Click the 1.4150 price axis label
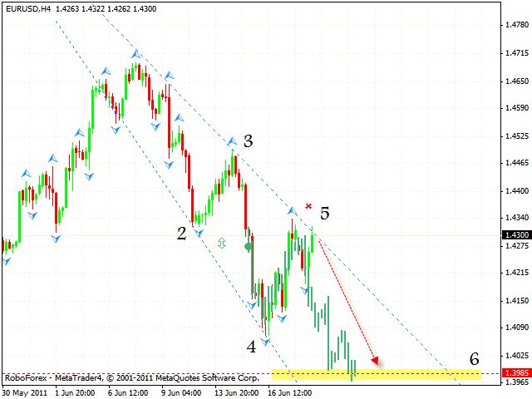This screenshot has height=399, width=532. [x=517, y=301]
